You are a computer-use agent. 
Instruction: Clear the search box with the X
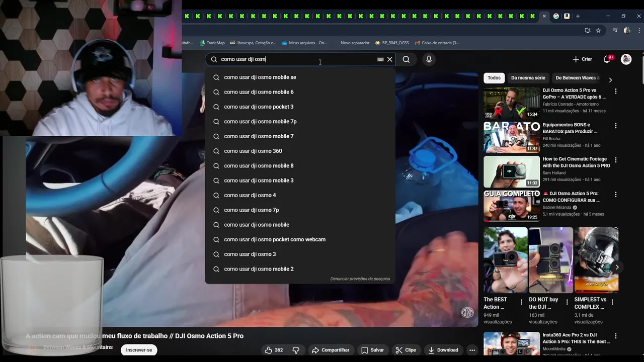coord(389,59)
